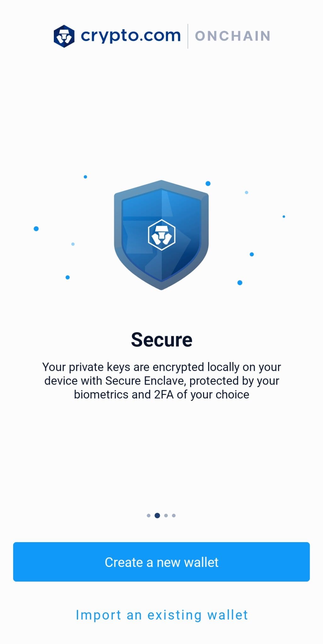Select the Secure onboarding heading

tap(161, 340)
